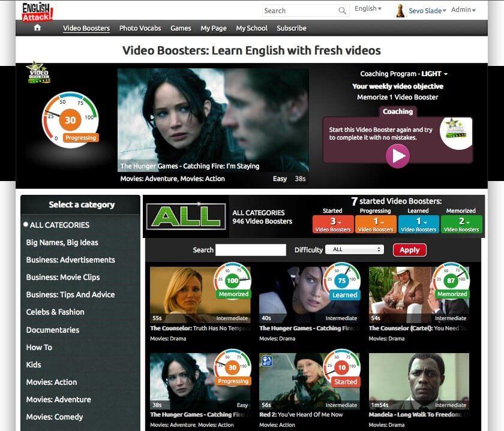The height and width of the screenshot is (431, 504).
Task: Select Business: Movie Clips category
Action: 63,277
